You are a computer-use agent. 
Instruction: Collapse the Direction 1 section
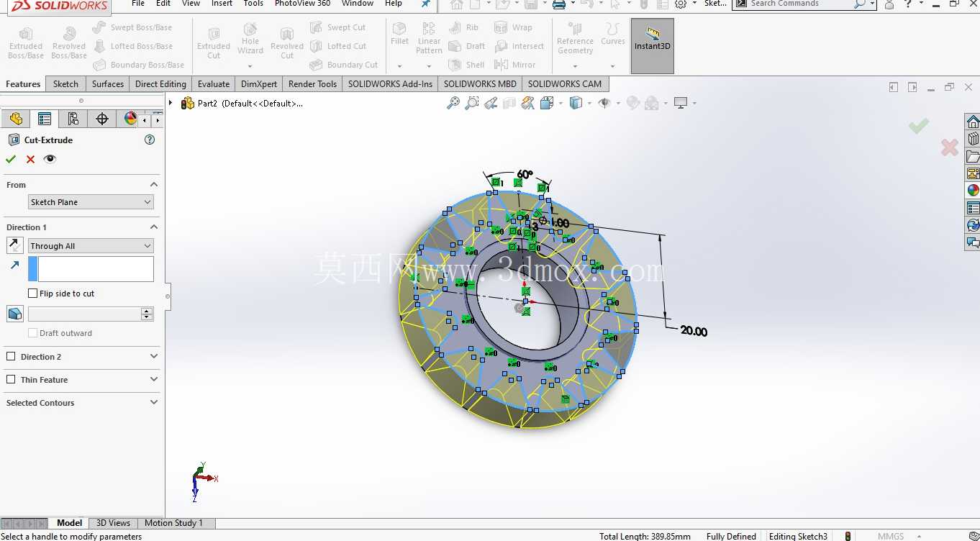[154, 227]
